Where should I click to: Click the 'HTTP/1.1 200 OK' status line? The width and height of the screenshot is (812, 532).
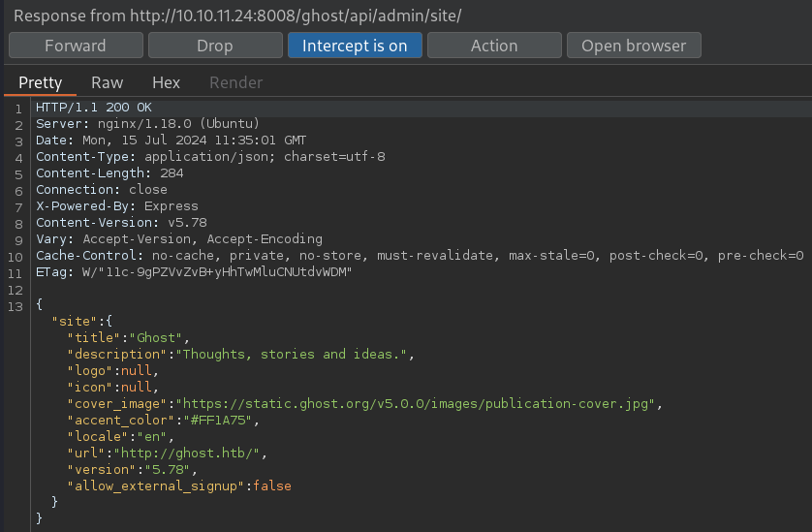[x=94, y=108]
